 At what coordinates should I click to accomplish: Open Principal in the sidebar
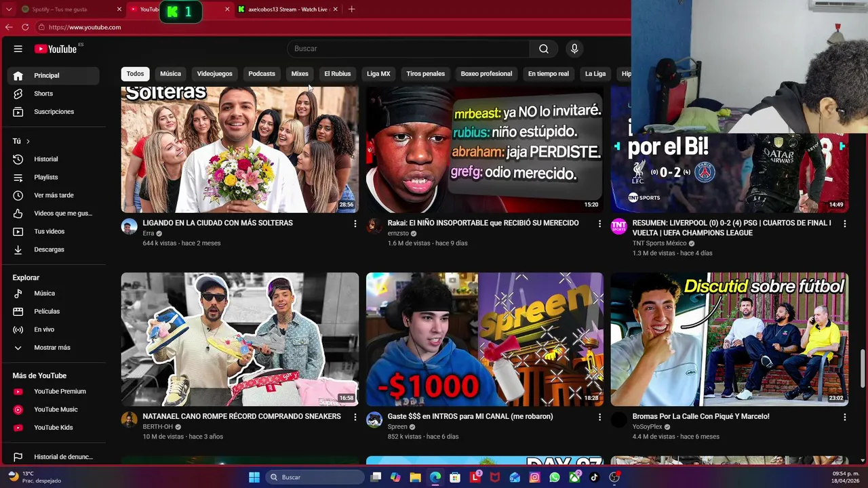(x=53, y=75)
